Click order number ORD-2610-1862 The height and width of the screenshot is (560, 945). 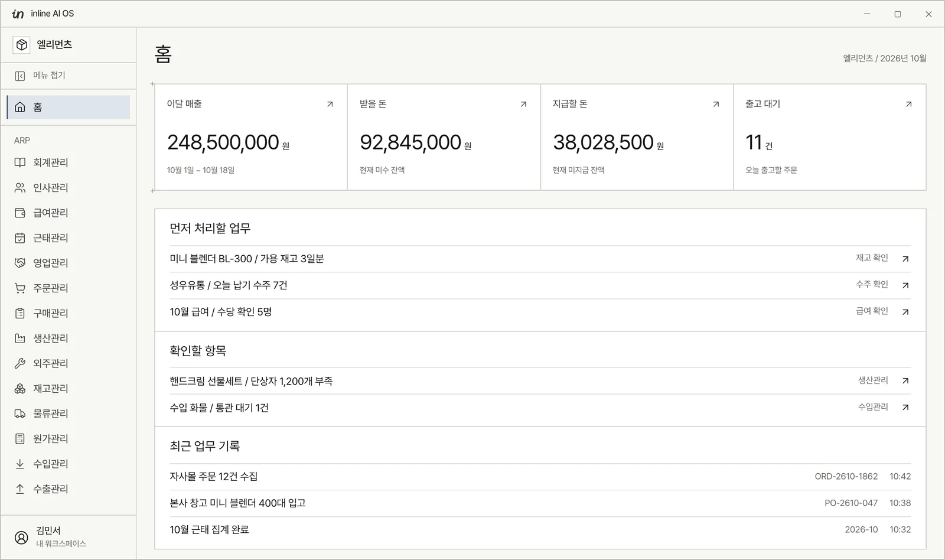(846, 477)
